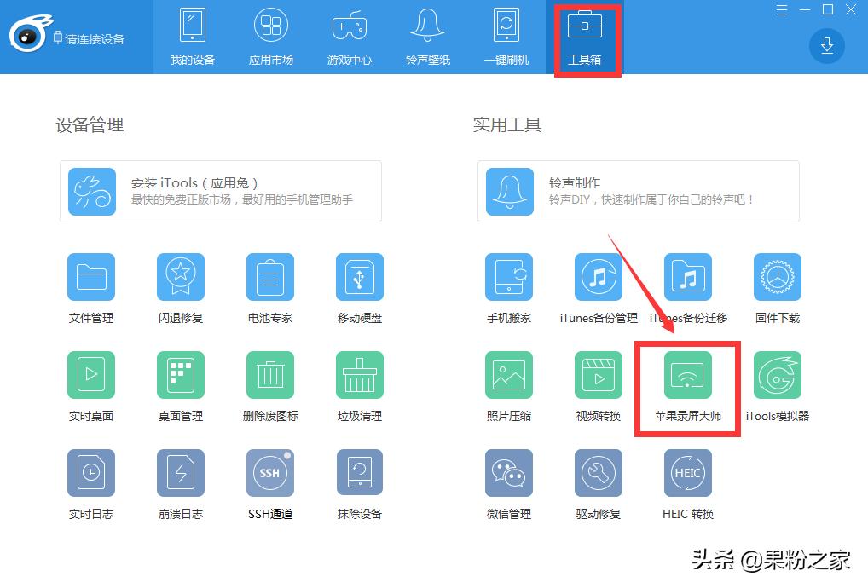Image resolution: width=868 pixels, height=588 pixels.
Task: View 崩溃日志 crash logs
Action: coord(181,472)
